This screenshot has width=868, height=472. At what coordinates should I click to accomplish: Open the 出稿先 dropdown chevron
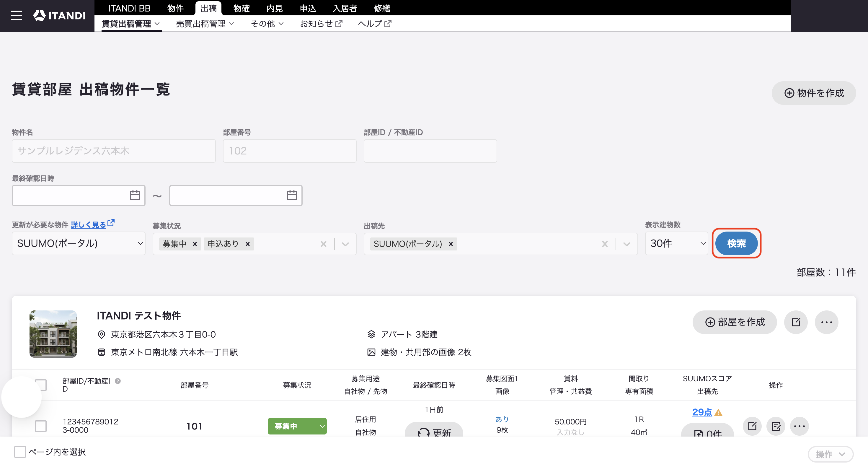point(627,244)
